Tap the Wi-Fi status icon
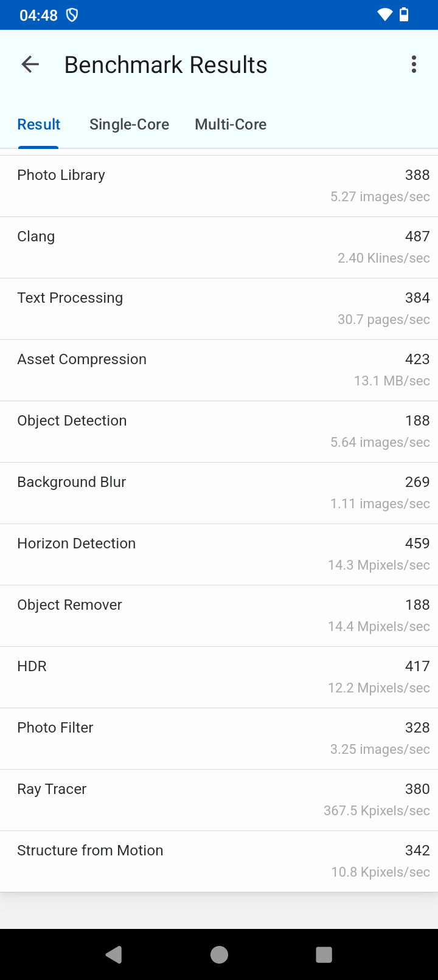 click(x=384, y=15)
